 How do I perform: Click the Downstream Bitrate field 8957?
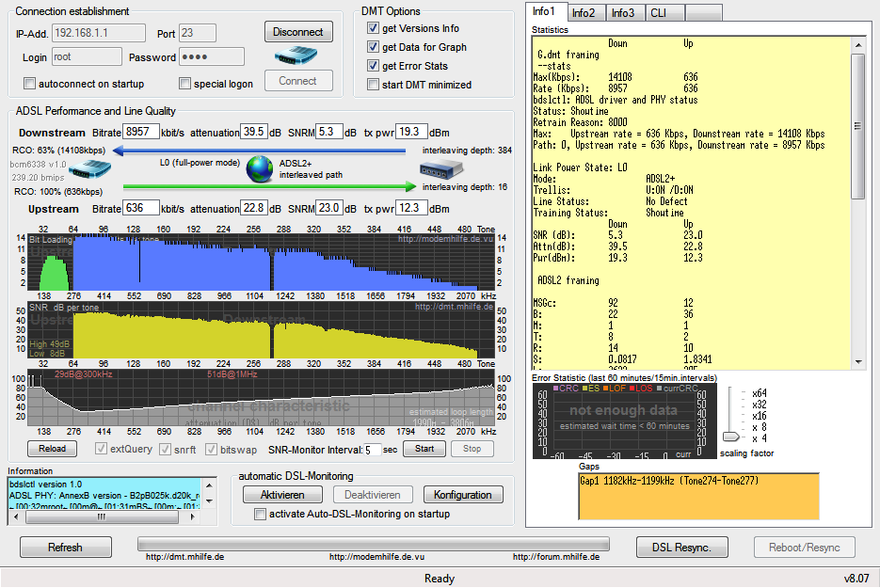pyautogui.click(x=141, y=132)
